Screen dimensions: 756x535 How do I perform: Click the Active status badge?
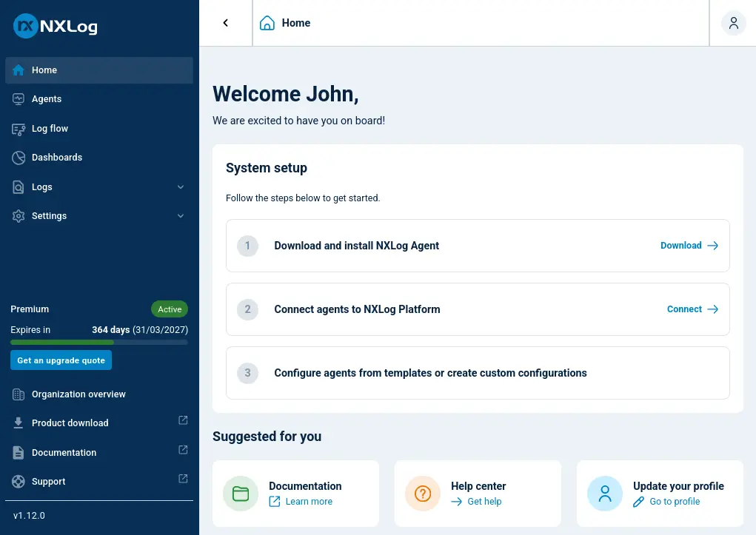tap(170, 309)
